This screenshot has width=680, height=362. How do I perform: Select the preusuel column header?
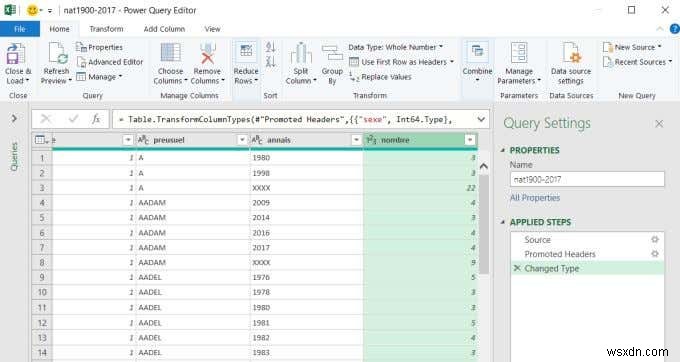click(193, 140)
